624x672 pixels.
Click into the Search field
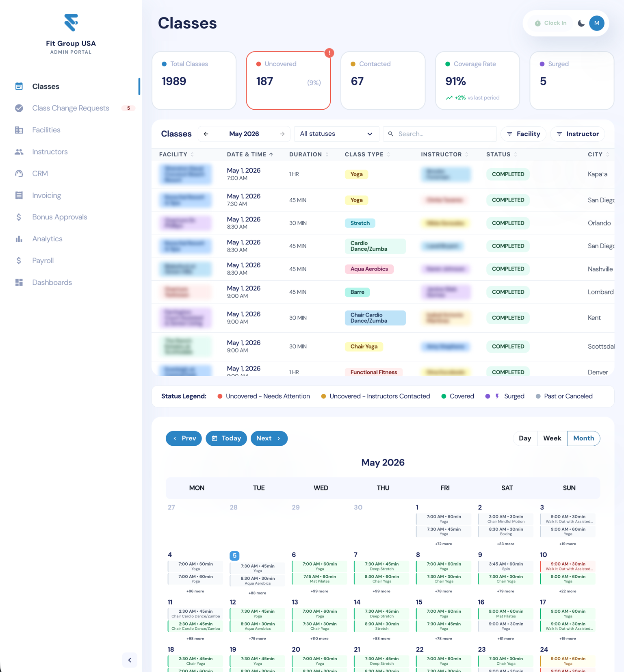coord(440,134)
